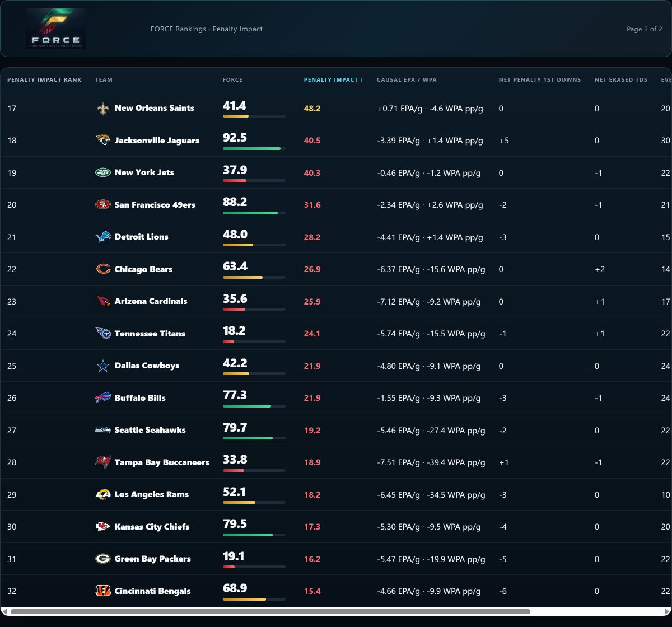Click rank number 17 in Saints row

click(x=12, y=109)
